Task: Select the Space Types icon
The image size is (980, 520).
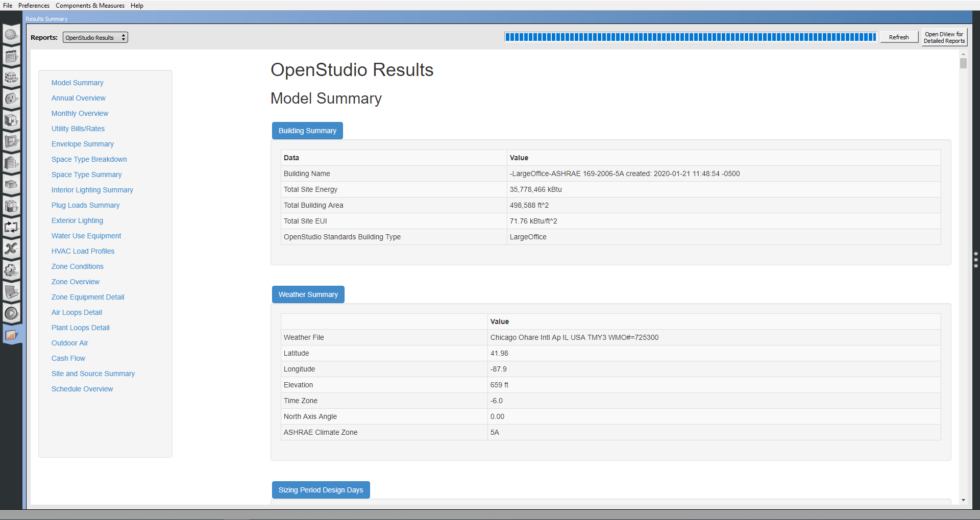Action: [x=12, y=121]
